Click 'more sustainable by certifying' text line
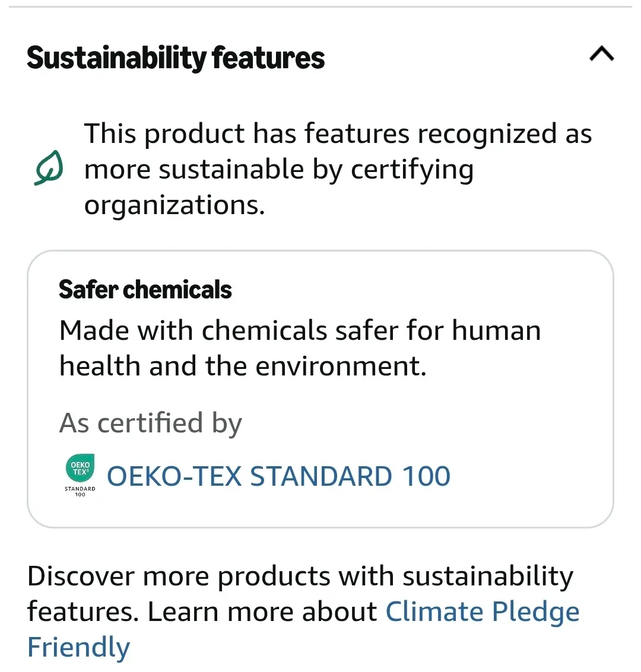 coord(278,170)
